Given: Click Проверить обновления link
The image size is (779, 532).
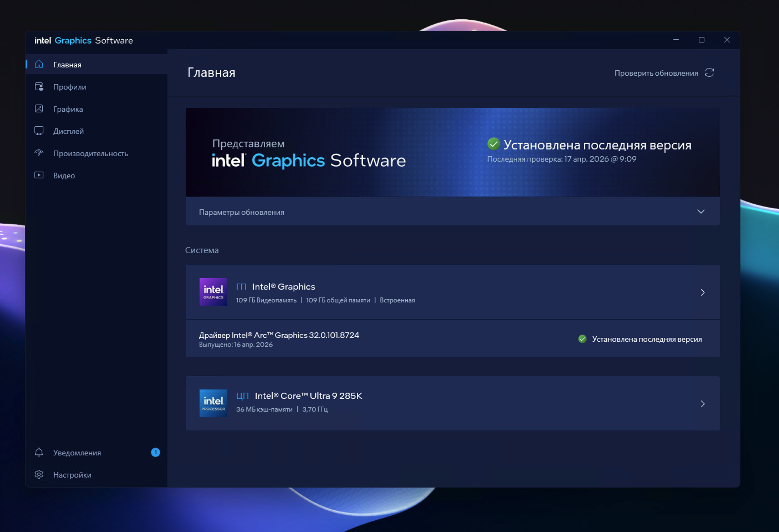Looking at the screenshot, I should tap(656, 73).
